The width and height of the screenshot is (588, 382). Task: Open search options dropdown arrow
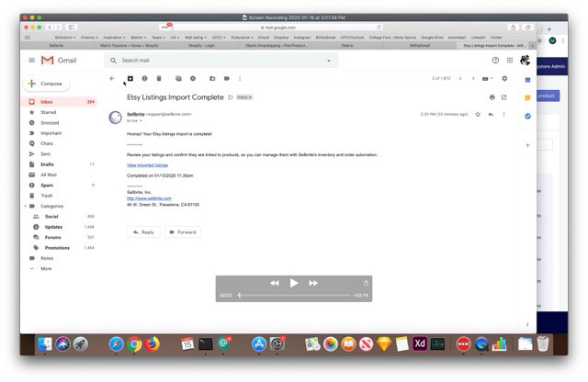coord(329,61)
